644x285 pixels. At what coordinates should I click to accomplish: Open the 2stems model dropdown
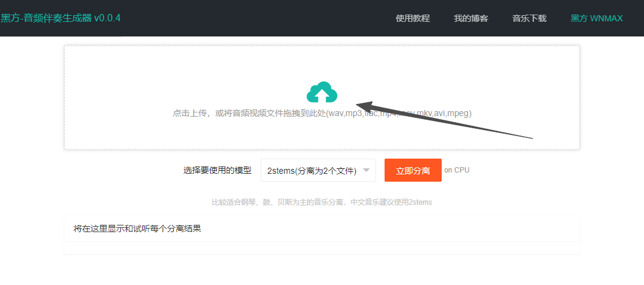(x=312, y=171)
